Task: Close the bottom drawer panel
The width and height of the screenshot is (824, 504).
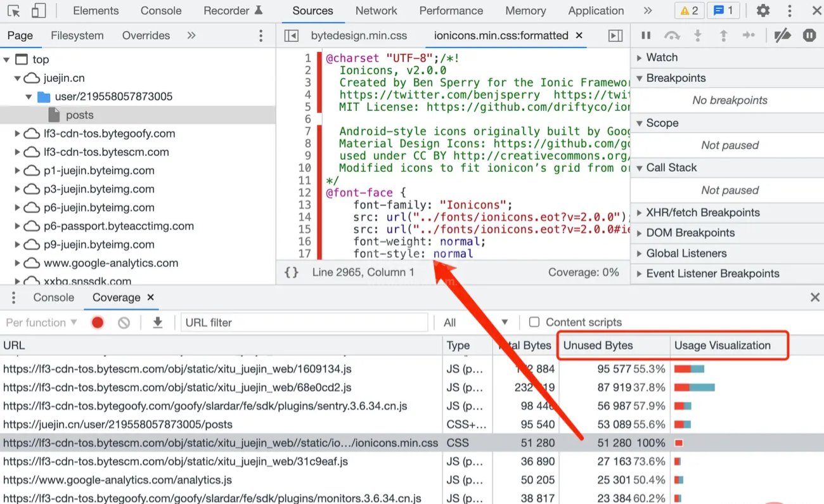Action: coord(815,297)
